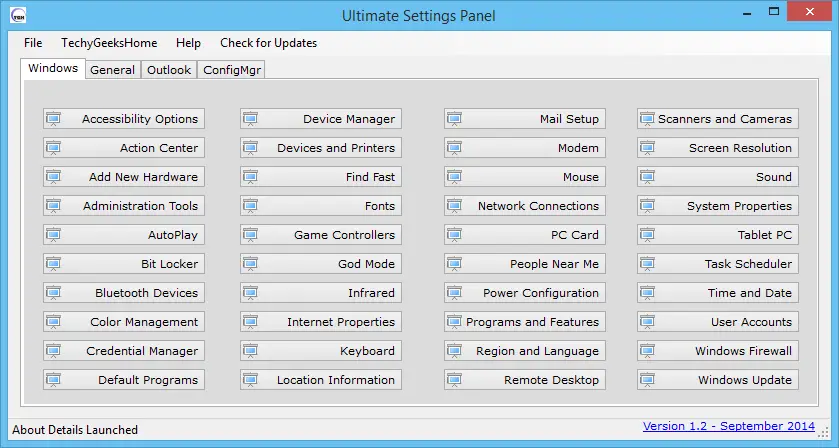Open Windows Update

[718, 379]
